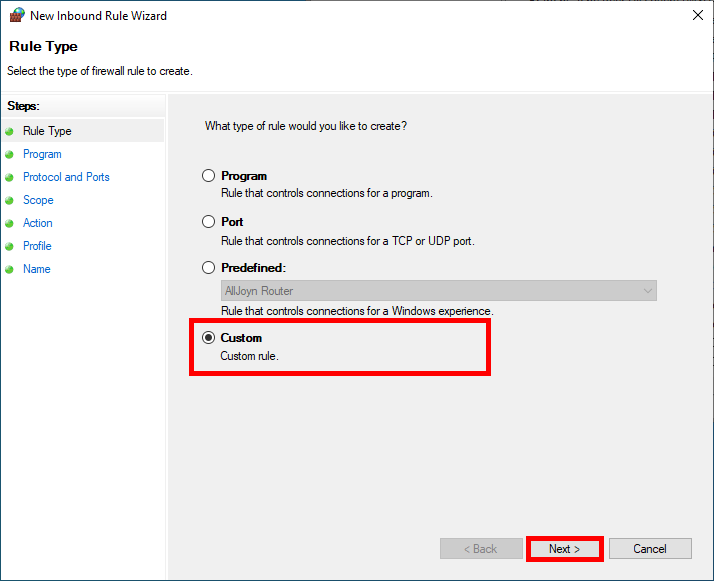The width and height of the screenshot is (714, 581).
Task: Click 'What type of rule would you like to create?'
Action: (x=306, y=126)
